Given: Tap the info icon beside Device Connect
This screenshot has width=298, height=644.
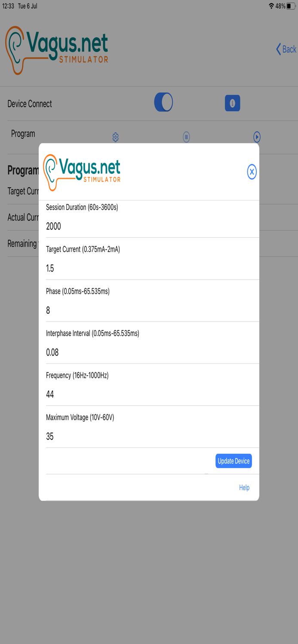Looking at the screenshot, I should [232, 103].
